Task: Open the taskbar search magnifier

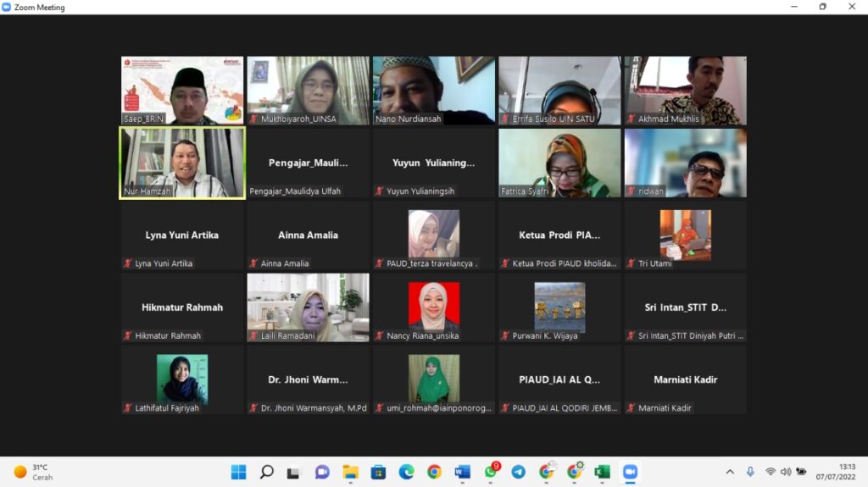Action: pyautogui.click(x=266, y=472)
